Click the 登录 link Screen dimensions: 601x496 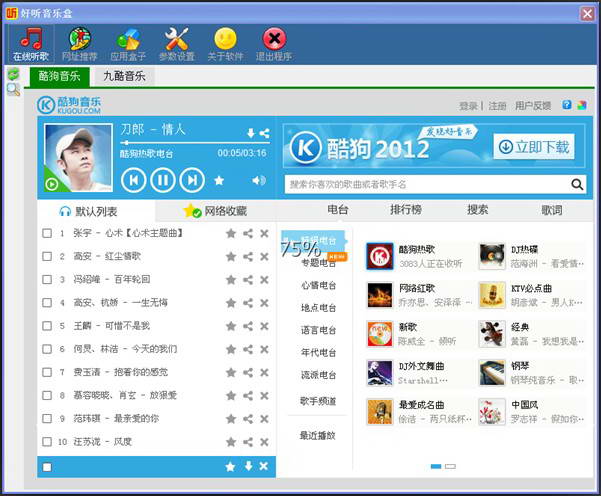tap(468, 106)
